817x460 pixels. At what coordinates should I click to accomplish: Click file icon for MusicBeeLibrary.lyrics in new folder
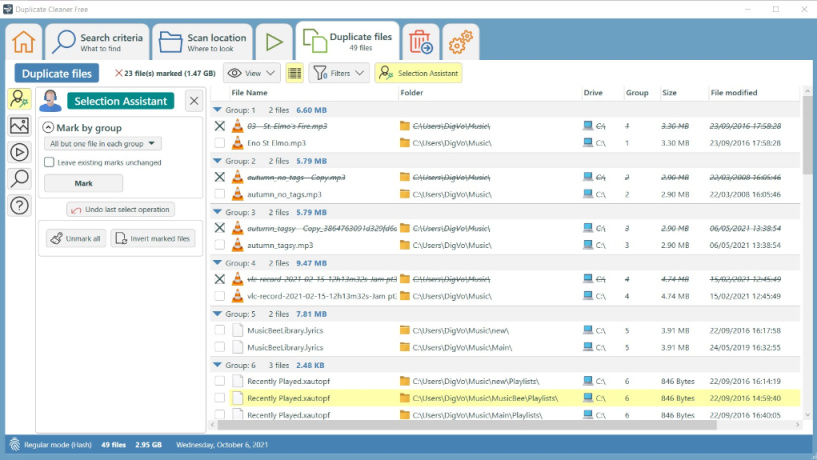click(237, 330)
